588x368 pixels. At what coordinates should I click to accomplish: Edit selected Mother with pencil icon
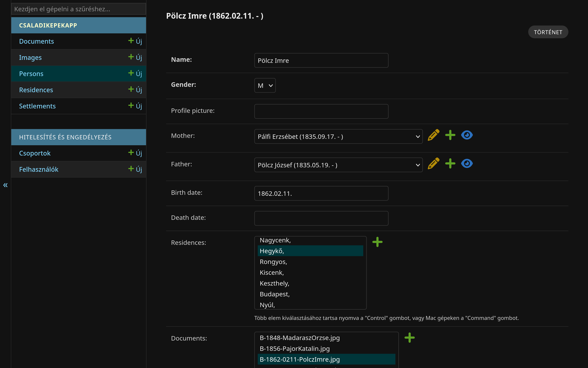coord(433,135)
